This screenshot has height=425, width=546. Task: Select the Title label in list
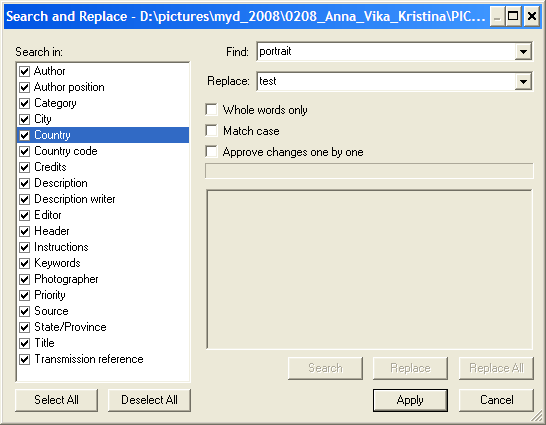[x=44, y=343]
